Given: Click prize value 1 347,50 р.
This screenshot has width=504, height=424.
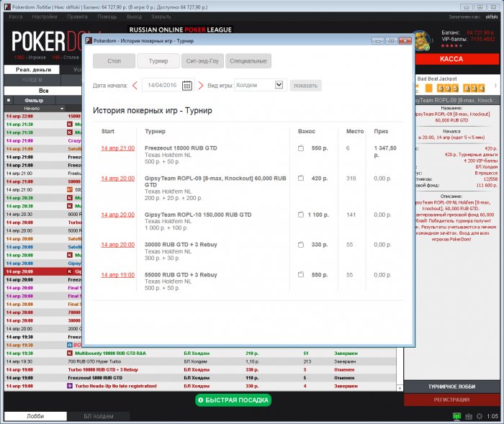Looking at the screenshot, I should pyautogui.click(x=385, y=151).
